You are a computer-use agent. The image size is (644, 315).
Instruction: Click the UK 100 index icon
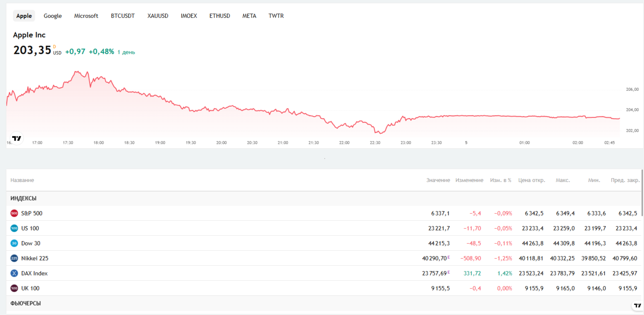(14, 288)
